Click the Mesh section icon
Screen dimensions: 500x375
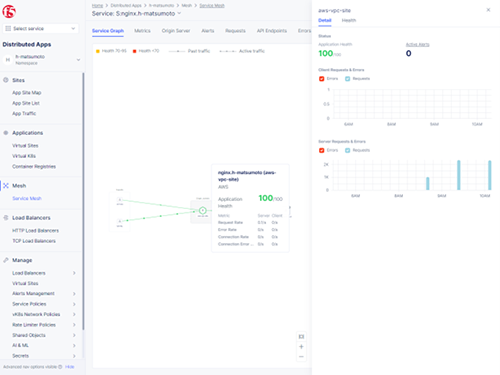pyautogui.click(x=6, y=186)
